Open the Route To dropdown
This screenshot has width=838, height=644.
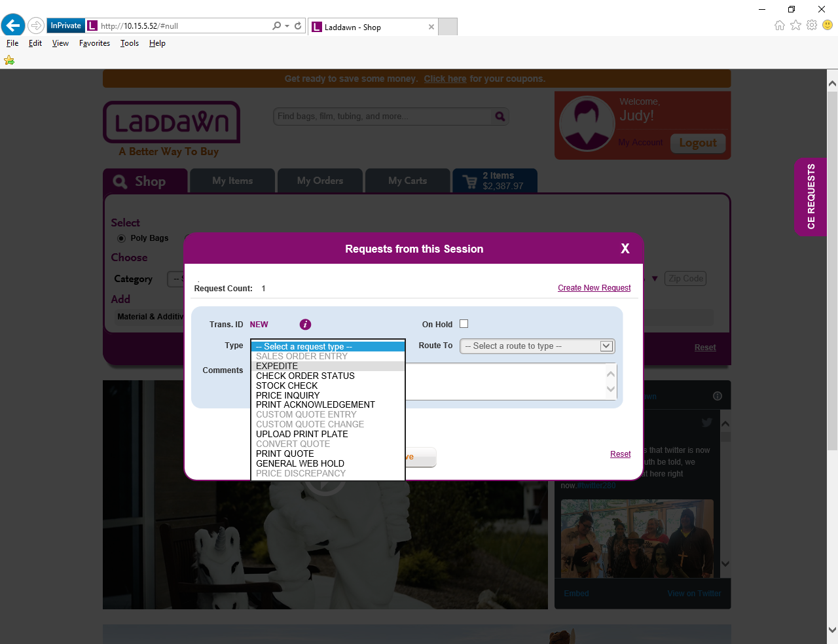click(537, 346)
